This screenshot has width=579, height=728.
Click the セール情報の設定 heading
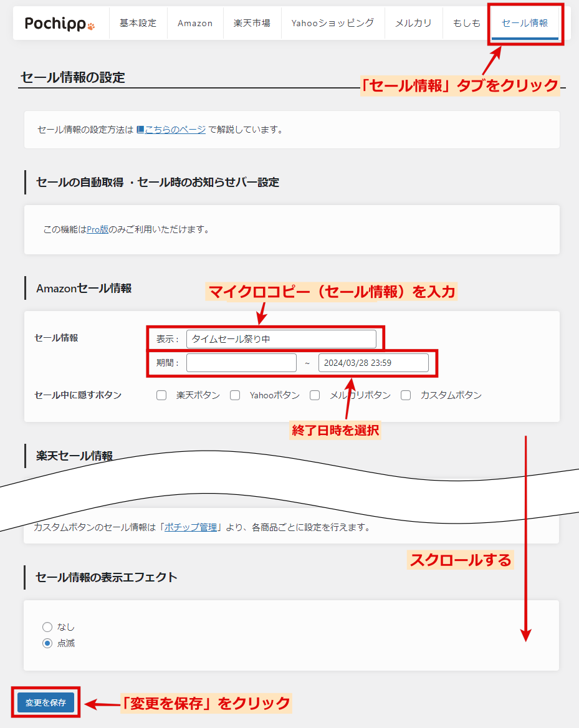point(73,77)
